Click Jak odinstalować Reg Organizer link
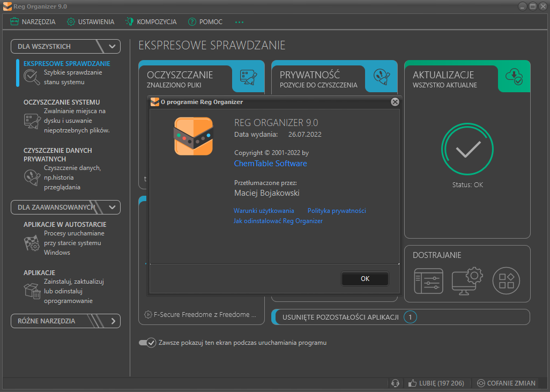Viewport: 550px width, 392px height. point(278,221)
